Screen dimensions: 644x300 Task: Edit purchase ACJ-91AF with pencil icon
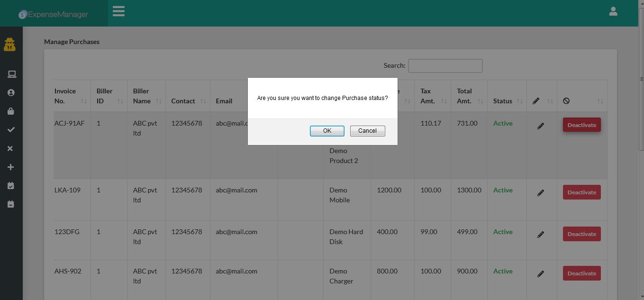click(541, 126)
